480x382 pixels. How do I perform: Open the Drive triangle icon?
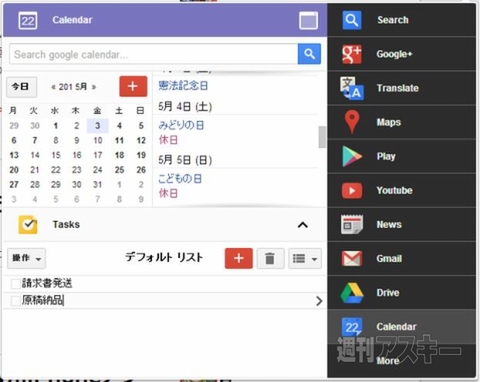point(352,293)
